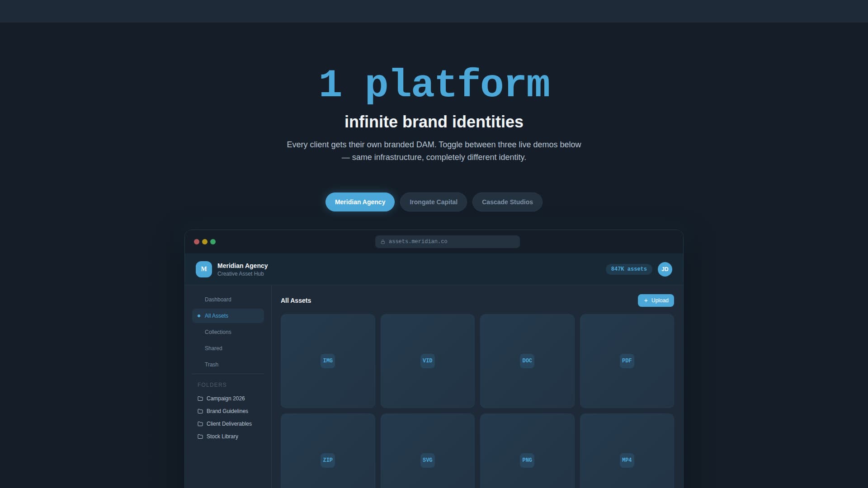The height and width of the screenshot is (488, 868).
Task: Click the lock icon in the address bar
Action: click(383, 241)
